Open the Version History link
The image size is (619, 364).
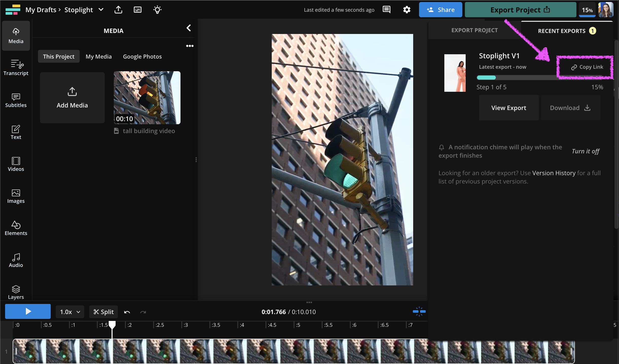click(x=554, y=173)
